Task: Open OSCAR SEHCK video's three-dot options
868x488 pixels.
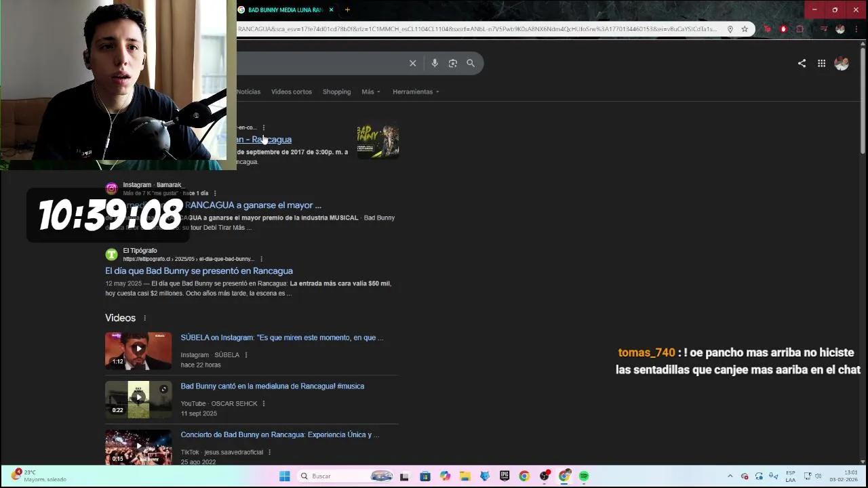Action: [264, 403]
